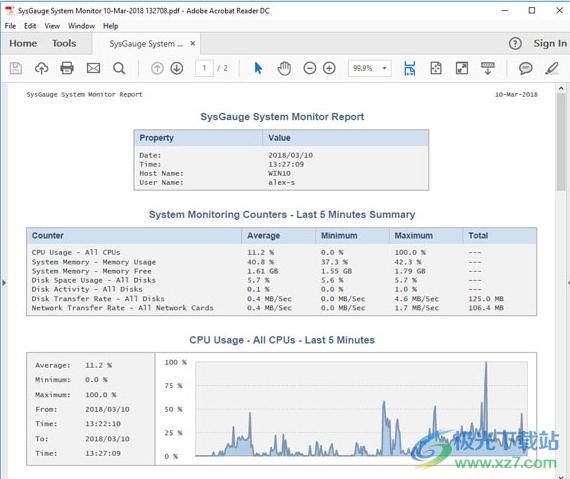Click the 'System Memory - Memory Free' row

point(281,271)
